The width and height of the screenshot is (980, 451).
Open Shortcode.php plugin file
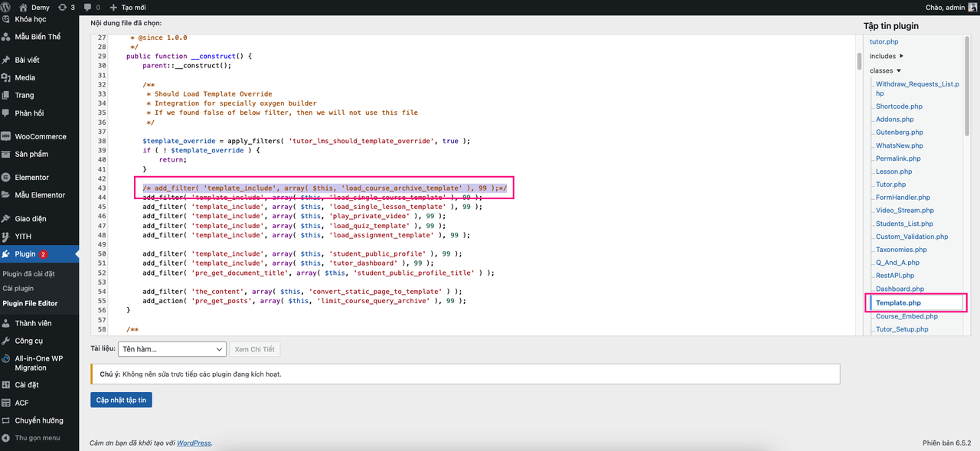click(x=899, y=106)
